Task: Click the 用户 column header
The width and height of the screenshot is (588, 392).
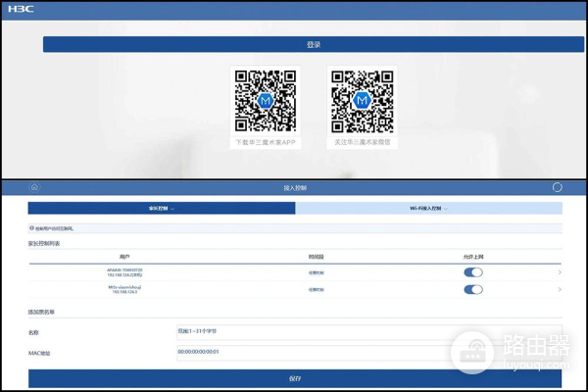Action: pyautogui.click(x=124, y=257)
